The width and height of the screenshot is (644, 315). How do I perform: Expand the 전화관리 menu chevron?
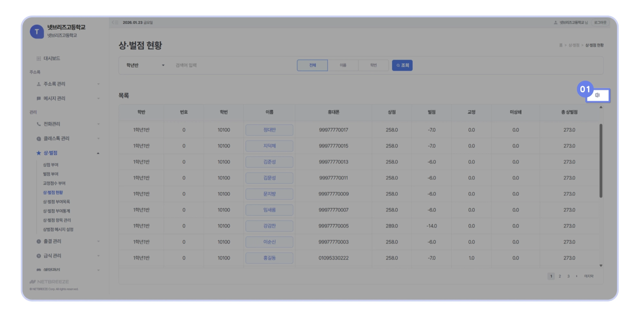click(98, 124)
